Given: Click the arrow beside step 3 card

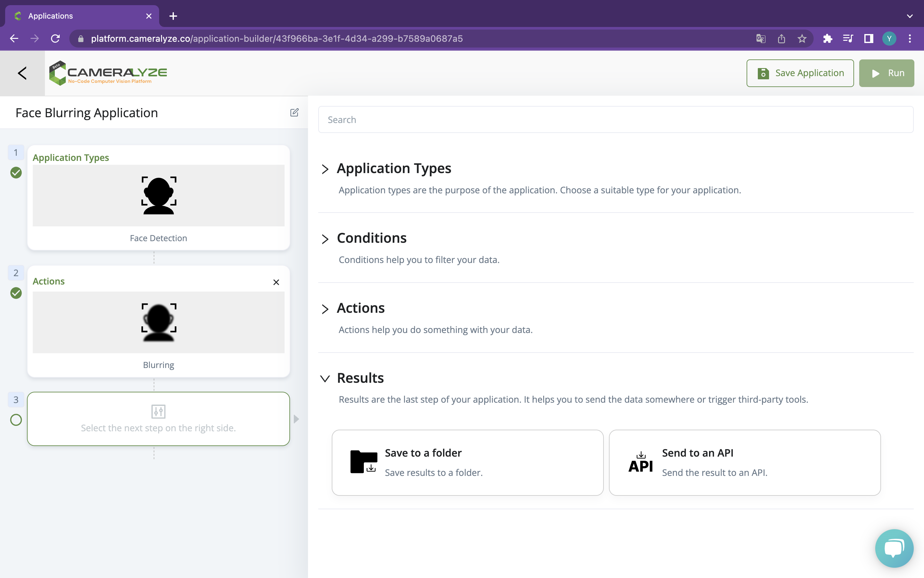Looking at the screenshot, I should pos(296,419).
